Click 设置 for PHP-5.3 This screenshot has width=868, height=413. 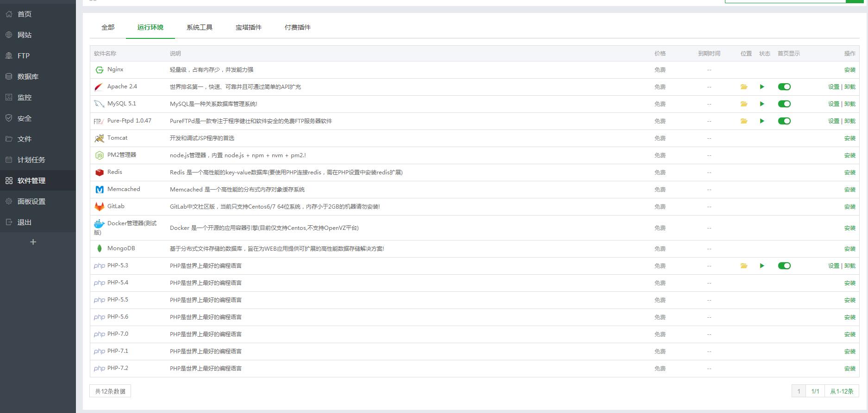834,266
